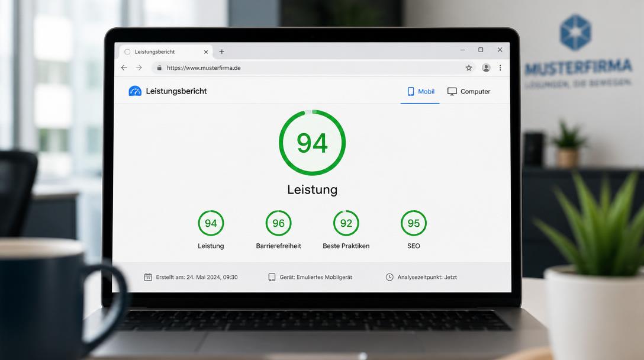The image size is (644, 360).
Task: Click the calendar icon beside Erstellt am
Action: 148,277
